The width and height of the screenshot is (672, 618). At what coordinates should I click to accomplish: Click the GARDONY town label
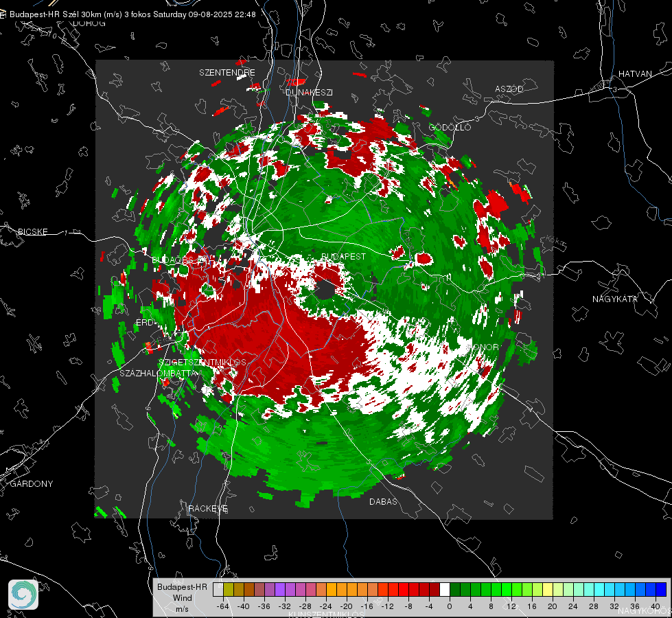[32, 484]
